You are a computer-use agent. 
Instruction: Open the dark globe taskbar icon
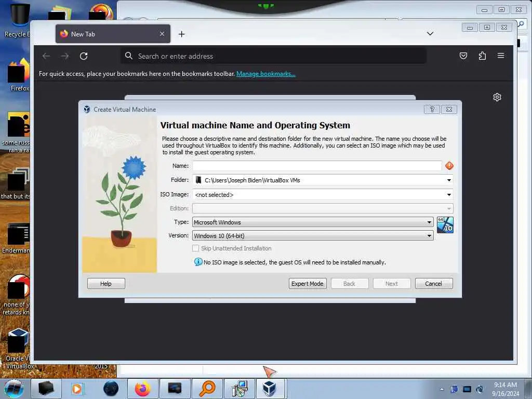(x=111, y=389)
